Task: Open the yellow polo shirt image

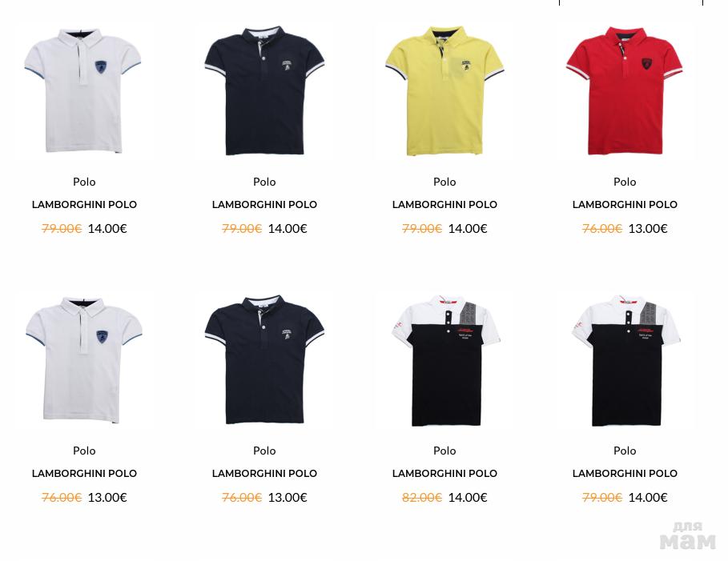Action: click(x=444, y=90)
